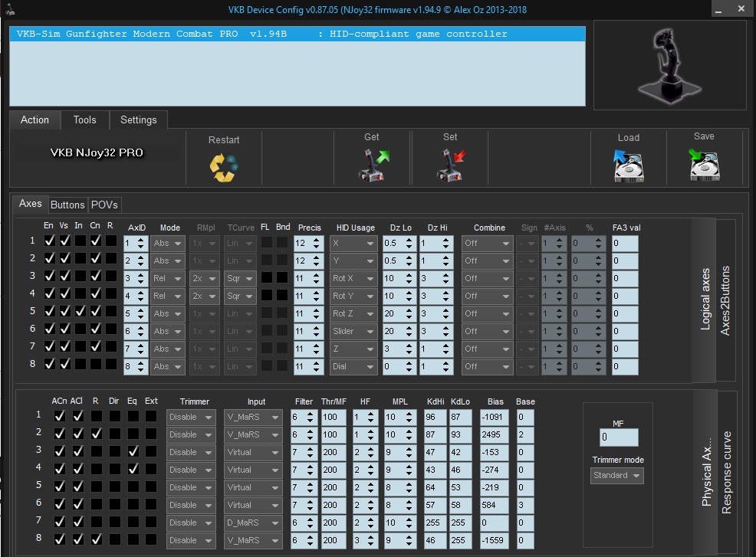This screenshot has width=756, height=557.
Task: Minimize the VKB Device Config window
Action: click(x=718, y=10)
